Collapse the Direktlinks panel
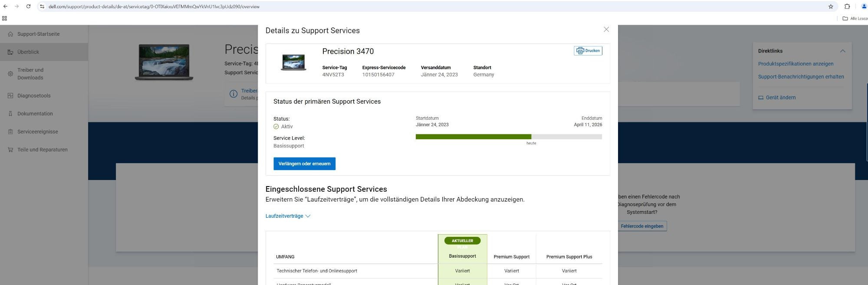The height and width of the screenshot is (285, 868). [842, 51]
